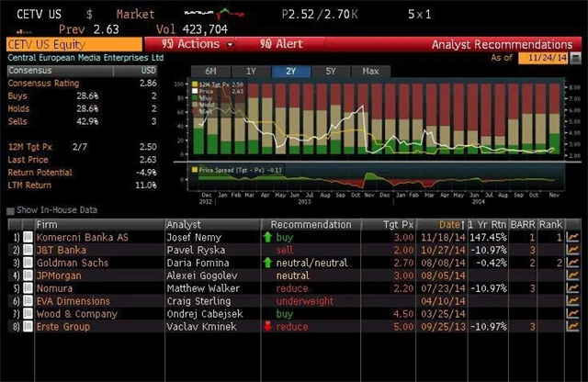This screenshot has height=382, width=588.
Task: Toggle checkbox beside Goldman Sachs
Action: tap(27, 263)
